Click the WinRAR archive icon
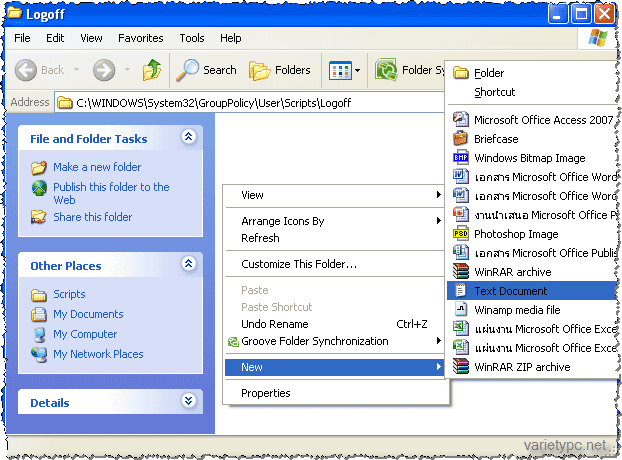 tap(461, 272)
